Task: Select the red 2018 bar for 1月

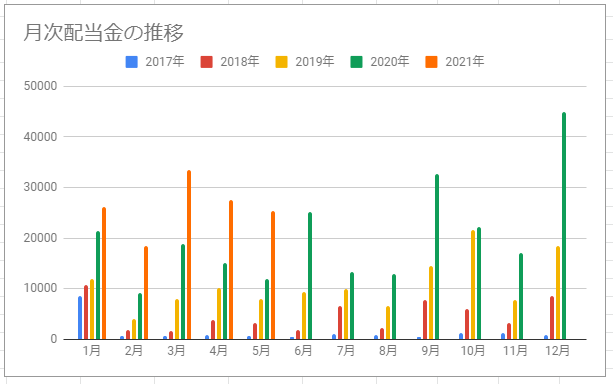Action: point(86,312)
